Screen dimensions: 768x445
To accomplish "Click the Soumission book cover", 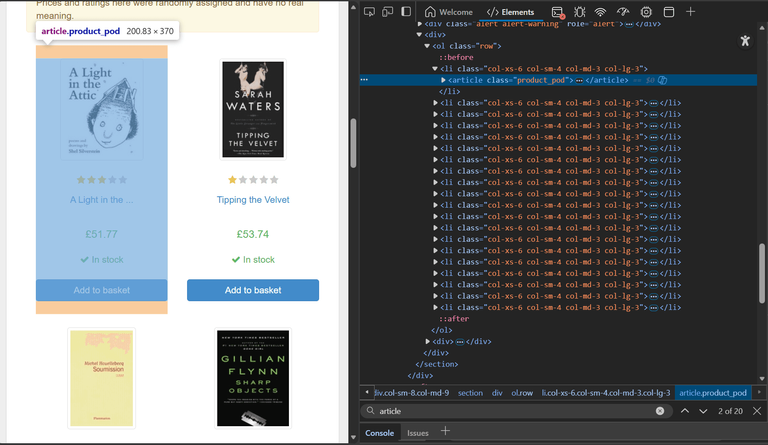I will click(x=101, y=378).
